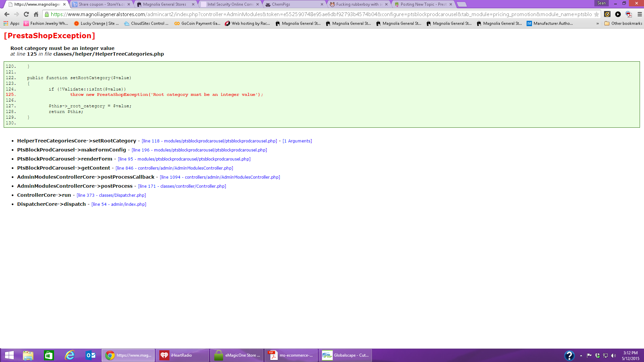
Task: Click the address bar URL field
Action: (x=319, y=14)
